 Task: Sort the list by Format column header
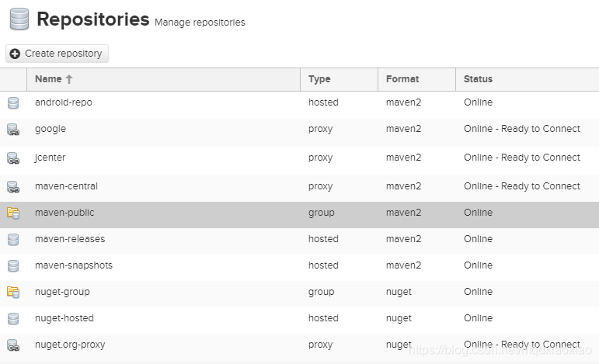tap(402, 79)
